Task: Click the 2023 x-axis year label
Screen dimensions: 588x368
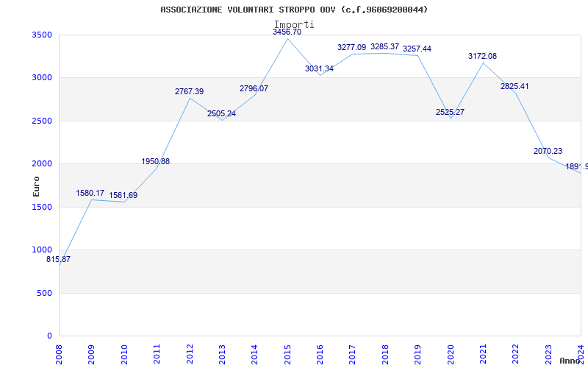Action: [548, 354]
